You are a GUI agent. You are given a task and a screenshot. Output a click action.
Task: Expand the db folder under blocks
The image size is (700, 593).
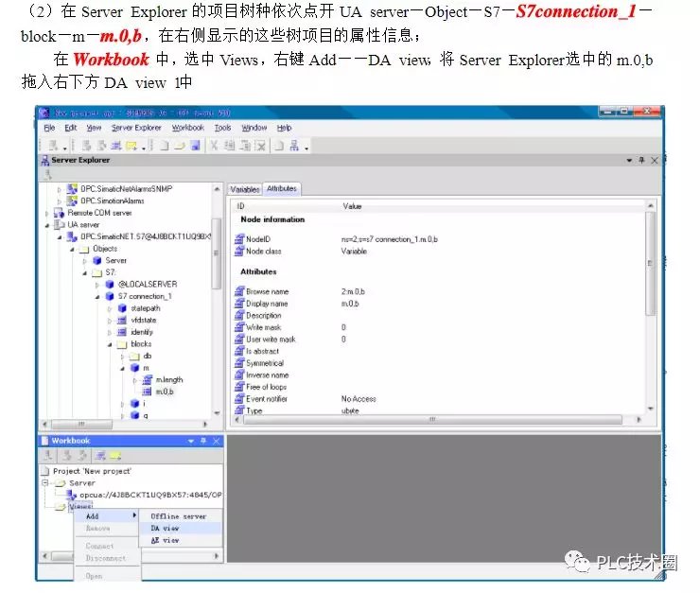(122, 356)
